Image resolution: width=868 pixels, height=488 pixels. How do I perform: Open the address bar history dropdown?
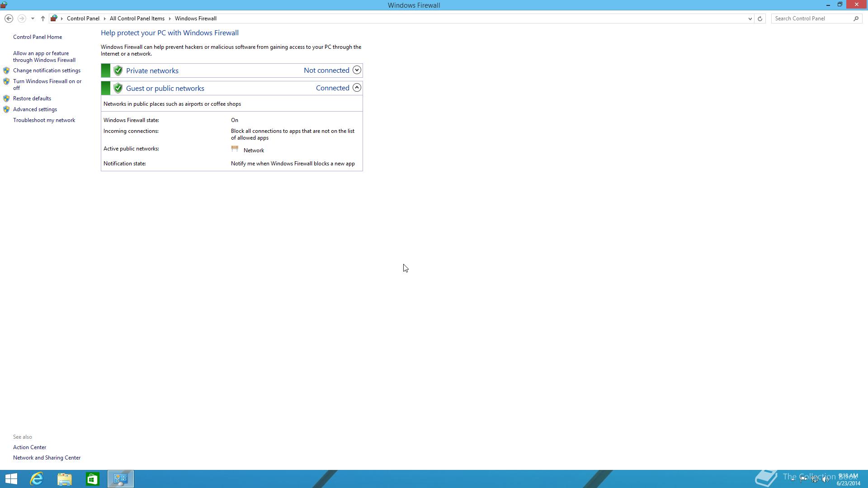coord(750,19)
